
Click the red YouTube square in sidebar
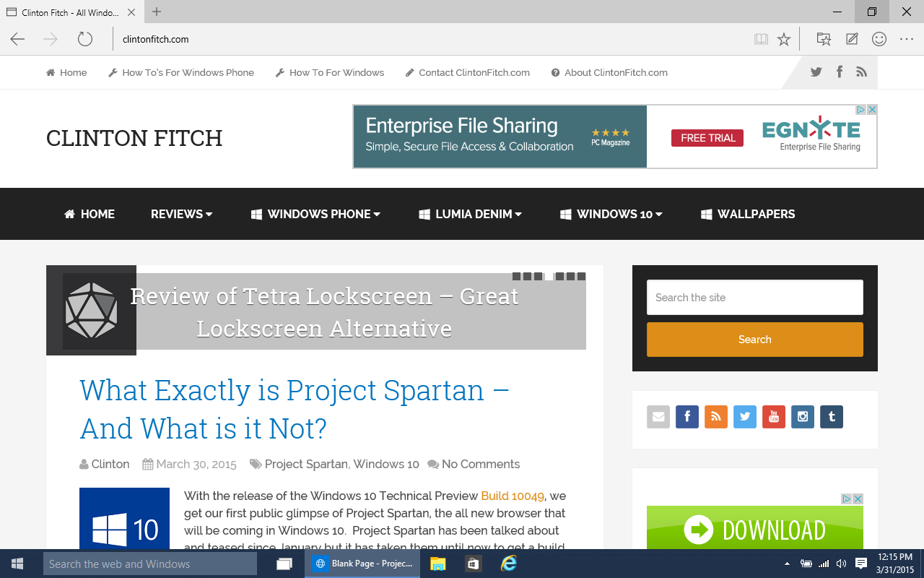[774, 417]
